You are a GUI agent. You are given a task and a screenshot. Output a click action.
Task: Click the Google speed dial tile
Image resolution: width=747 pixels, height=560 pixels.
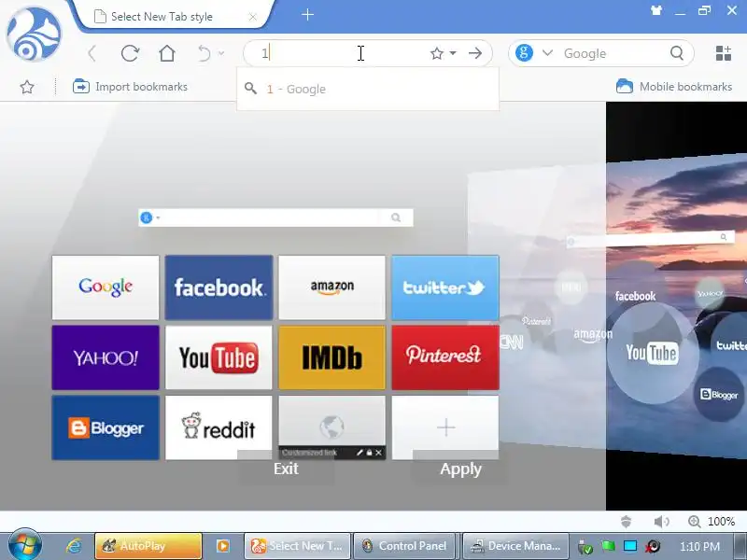106,287
